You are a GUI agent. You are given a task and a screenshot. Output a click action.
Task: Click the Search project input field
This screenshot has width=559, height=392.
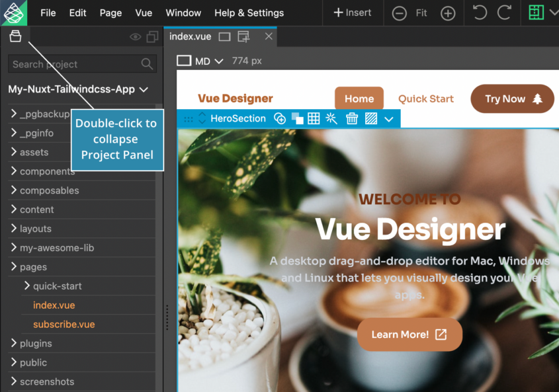pyautogui.click(x=74, y=64)
